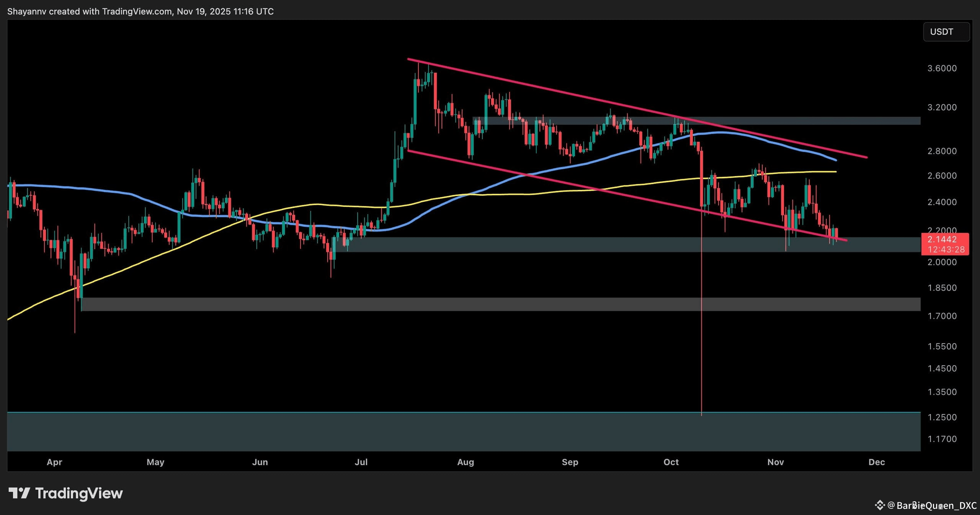The image size is (980, 515).
Task: Click the Shayannv TradingView.com attribution header text
Action: [140, 11]
